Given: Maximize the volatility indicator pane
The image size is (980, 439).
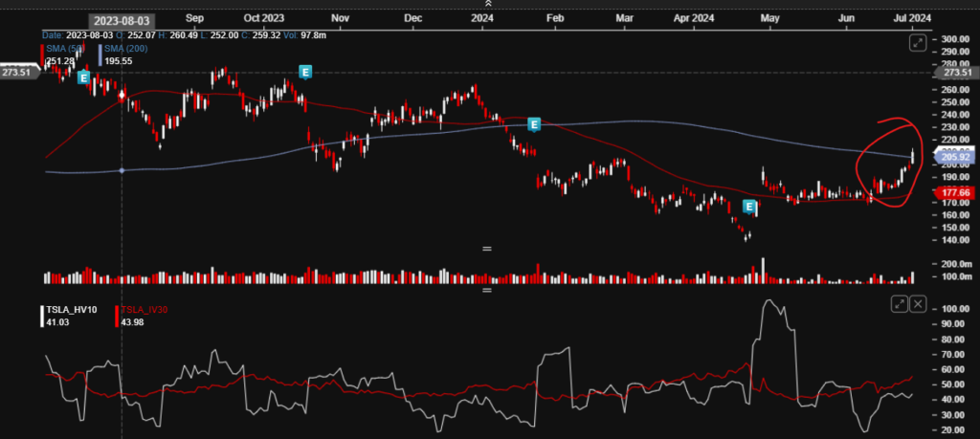Looking at the screenshot, I should click(900, 304).
